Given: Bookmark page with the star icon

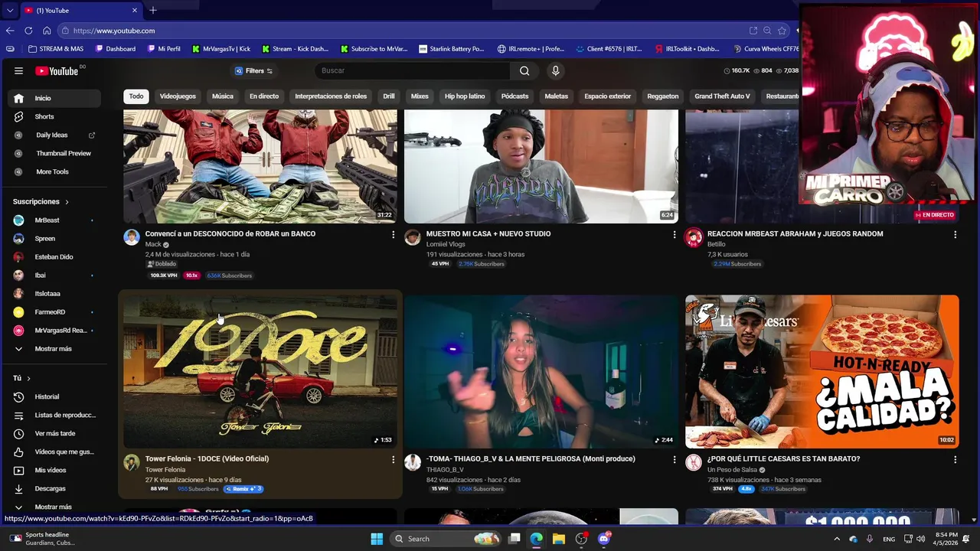Looking at the screenshot, I should 782,31.
